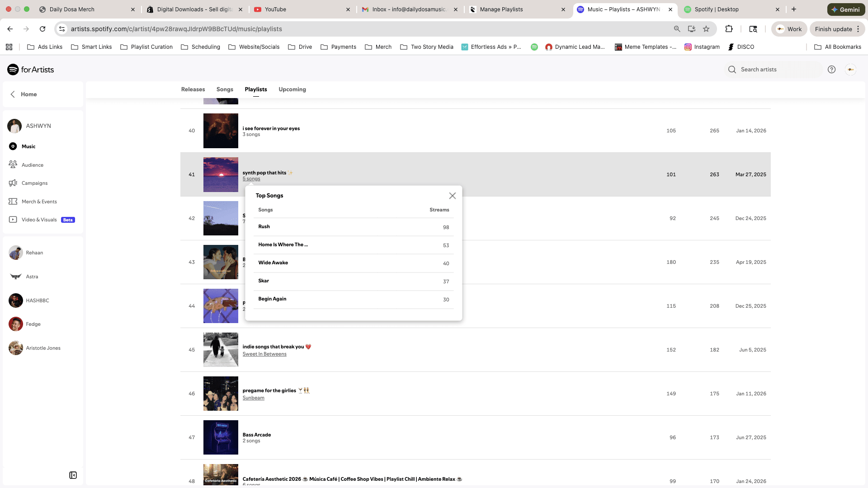Switch to the Upcoming tab

[292, 89]
